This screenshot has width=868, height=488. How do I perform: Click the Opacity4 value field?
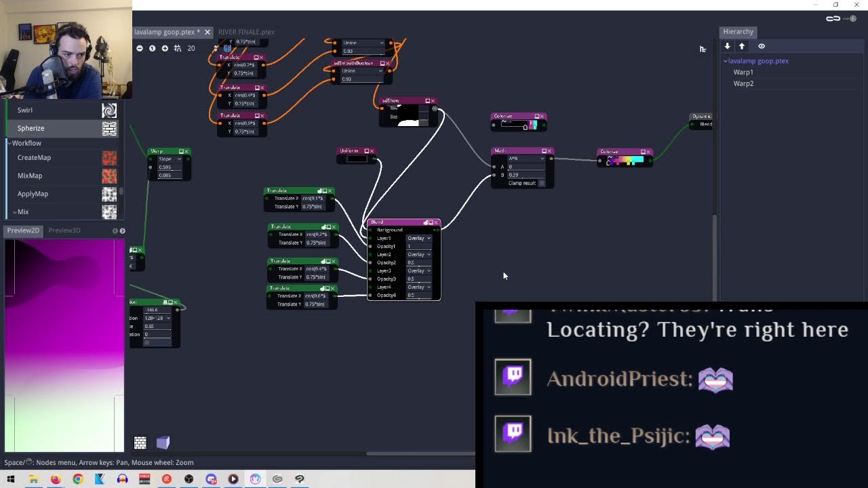click(419, 295)
